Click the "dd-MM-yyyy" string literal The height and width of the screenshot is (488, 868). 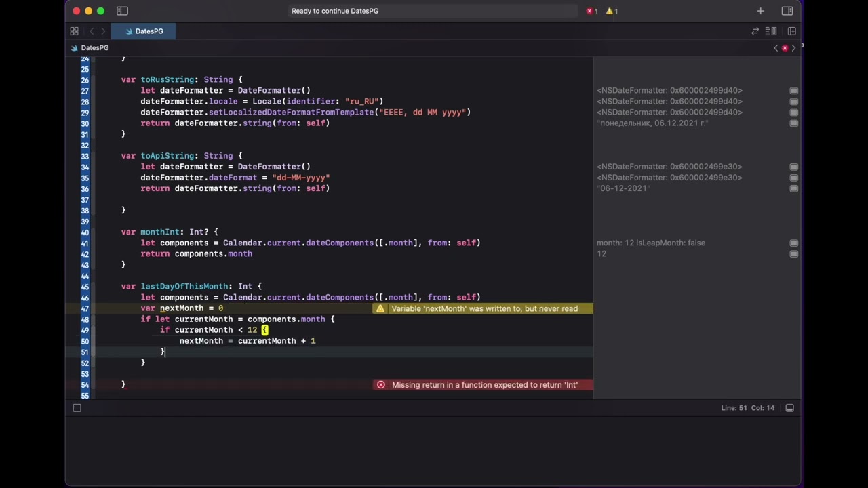(x=301, y=178)
